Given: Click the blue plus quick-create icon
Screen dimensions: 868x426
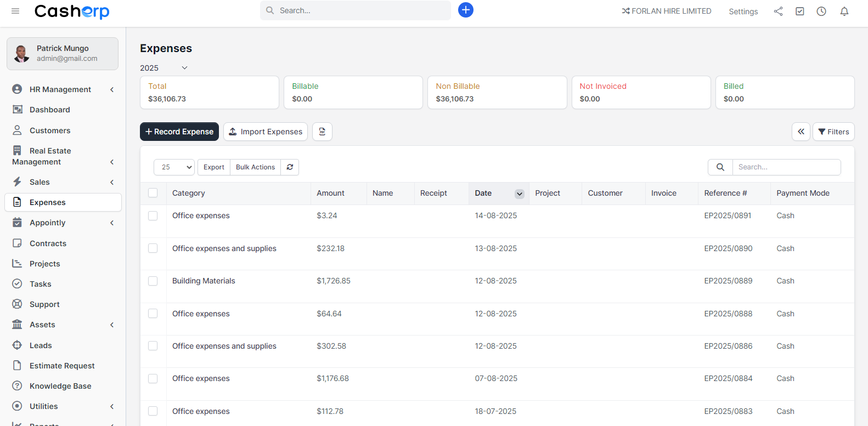Looking at the screenshot, I should pyautogui.click(x=465, y=10).
